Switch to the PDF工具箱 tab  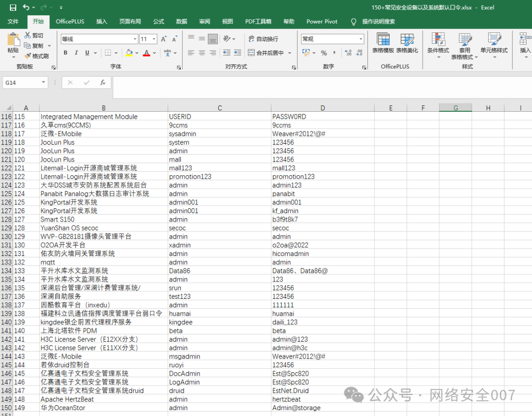[258, 21]
